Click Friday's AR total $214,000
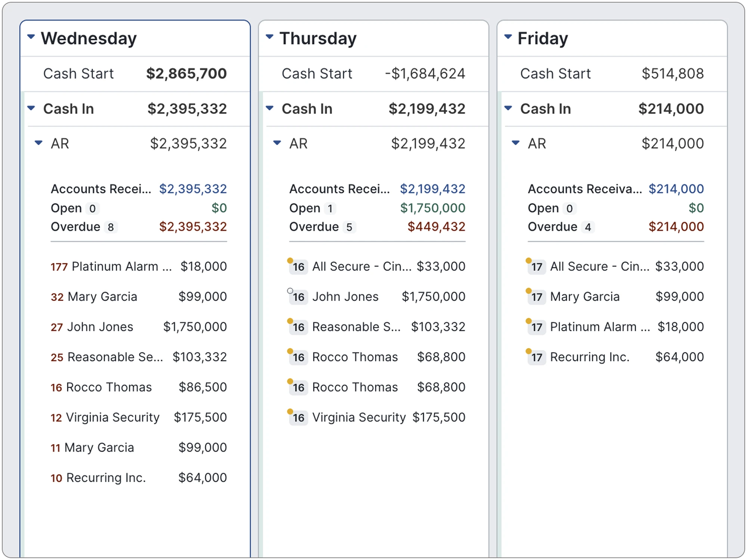 pyautogui.click(x=673, y=144)
